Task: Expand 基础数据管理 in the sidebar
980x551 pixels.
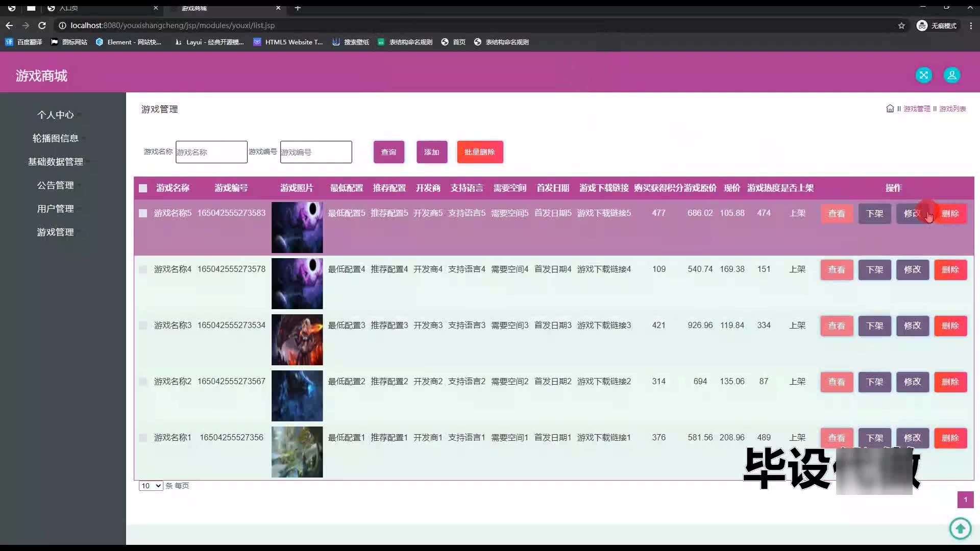Action: (55, 162)
